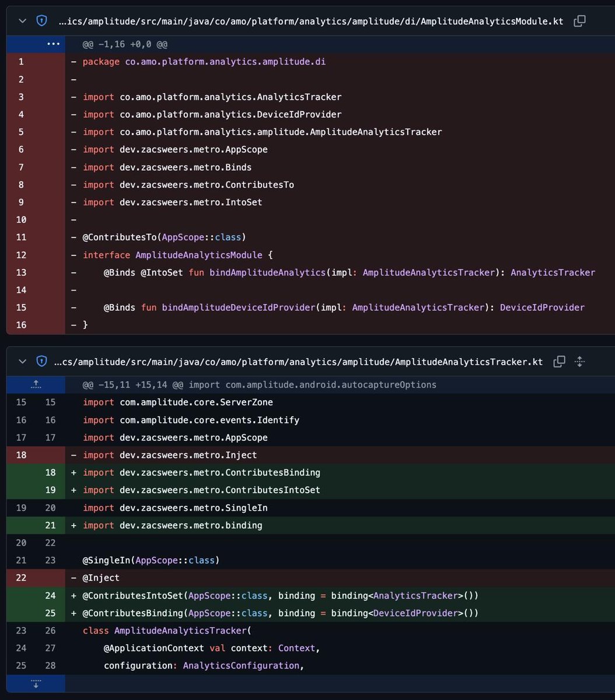Click the 'class AmplitudeAnalyticsTracker(' line
Image resolution: width=615 pixels, height=700 pixels.
(x=166, y=631)
